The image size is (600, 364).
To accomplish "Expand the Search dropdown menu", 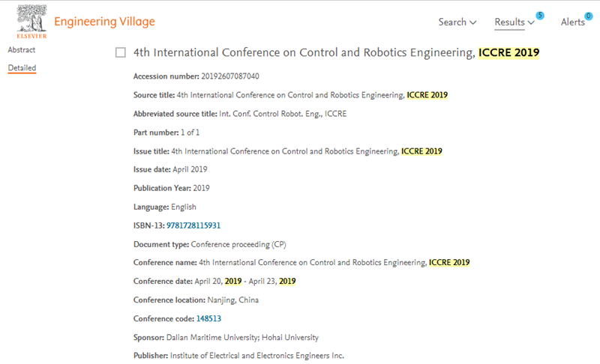I will (457, 22).
